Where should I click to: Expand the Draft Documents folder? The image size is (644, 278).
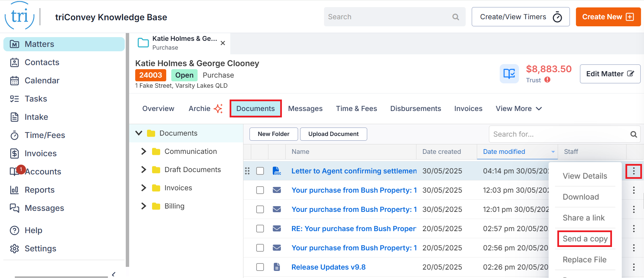pyautogui.click(x=144, y=170)
